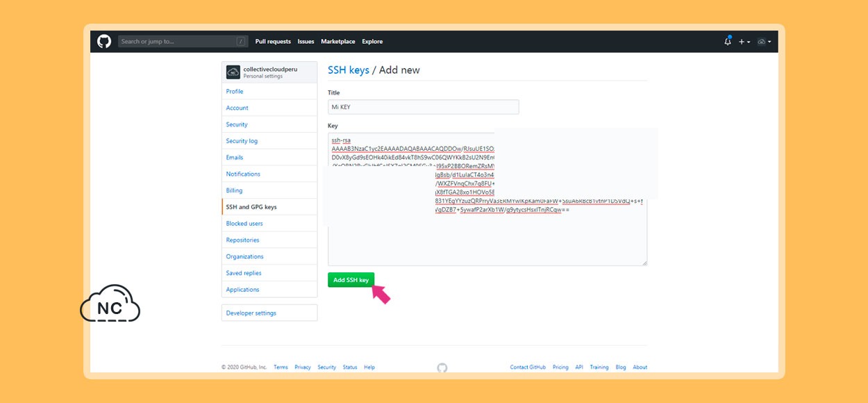This screenshot has width=868, height=403.
Task: Open the notifications bell
Action: point(728,42)
